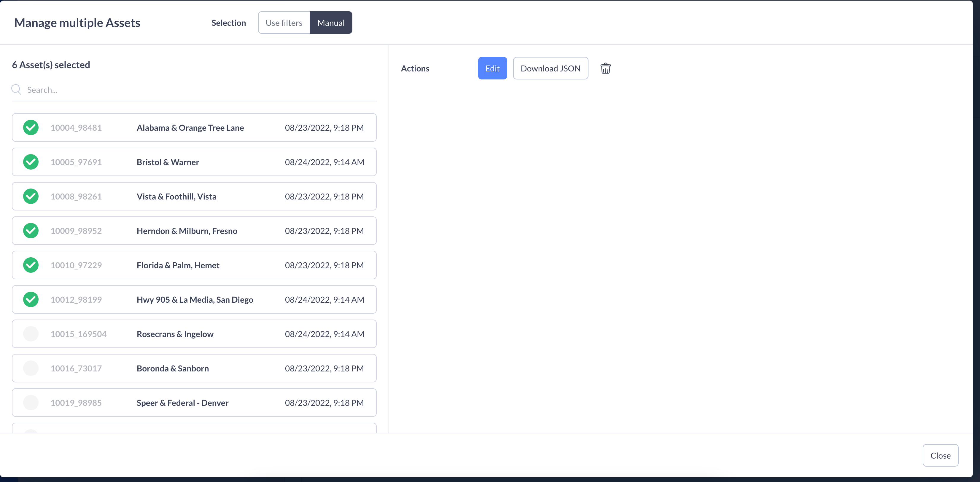Uncheck Hwy 905 & La Media asset
980x482 pixels.
click(x=31, y=299)
